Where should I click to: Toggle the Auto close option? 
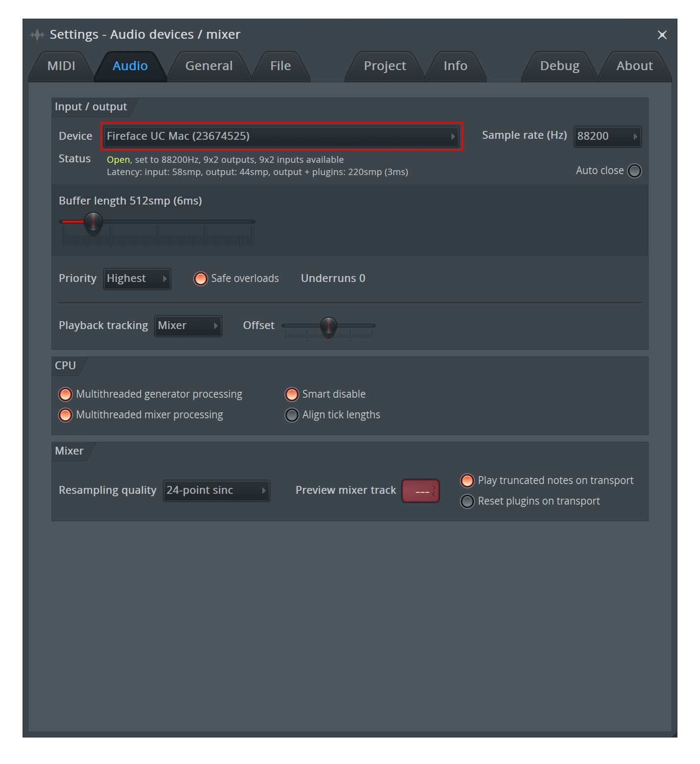(x=634, y=171)
